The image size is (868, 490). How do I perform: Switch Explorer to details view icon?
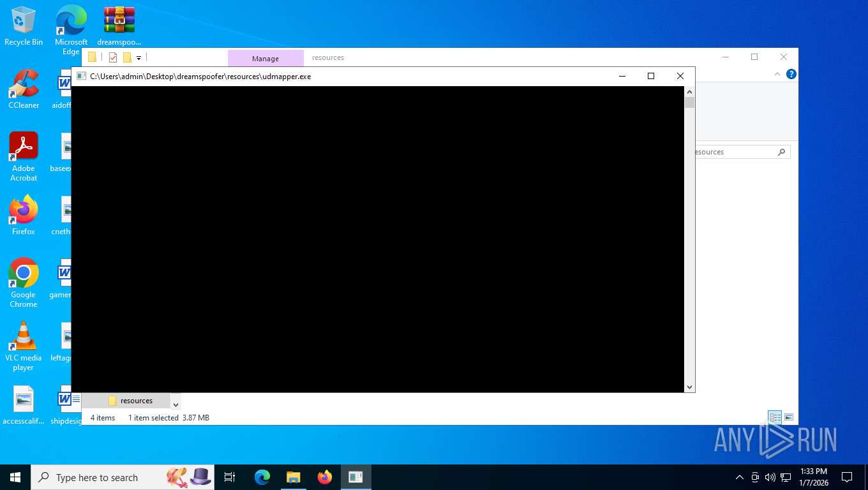[x=775, y=417]
